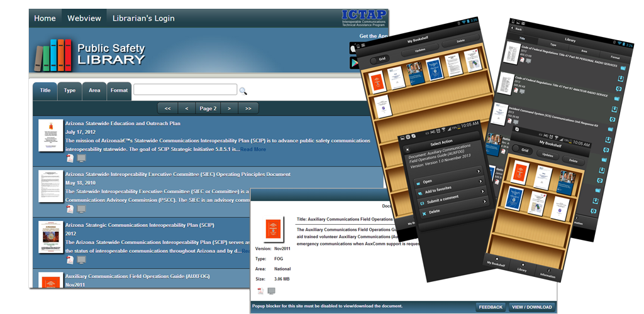644x314 pixels.
Task: Tap the monitor icon under Part 95 Personal Radio Services
Action: [x=528, y=61]
